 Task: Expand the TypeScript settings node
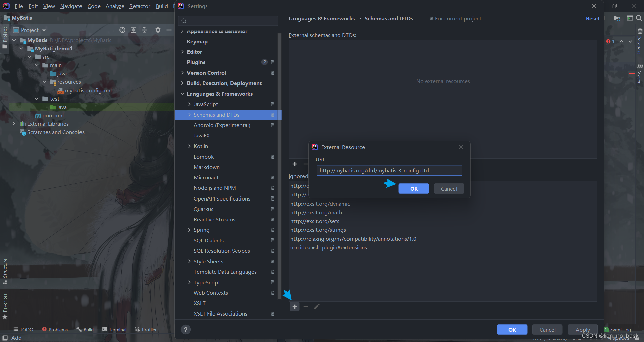point(189,282)
